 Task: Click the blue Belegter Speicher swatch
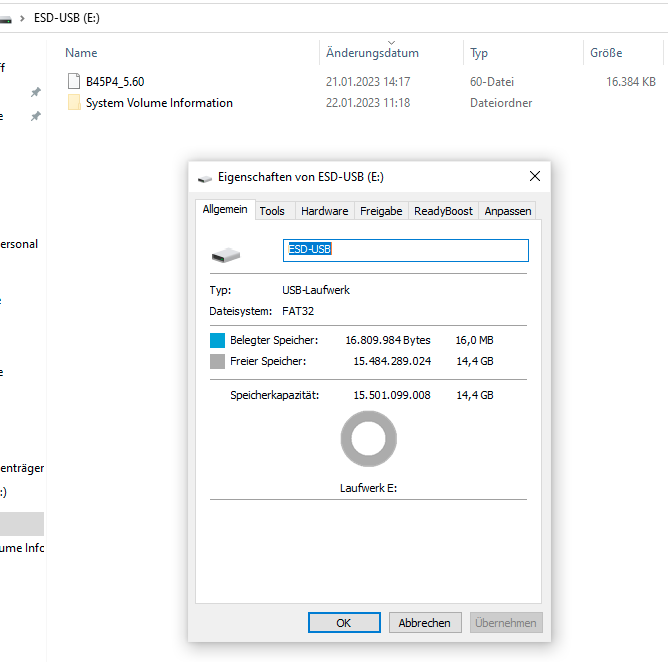(217, 340)
